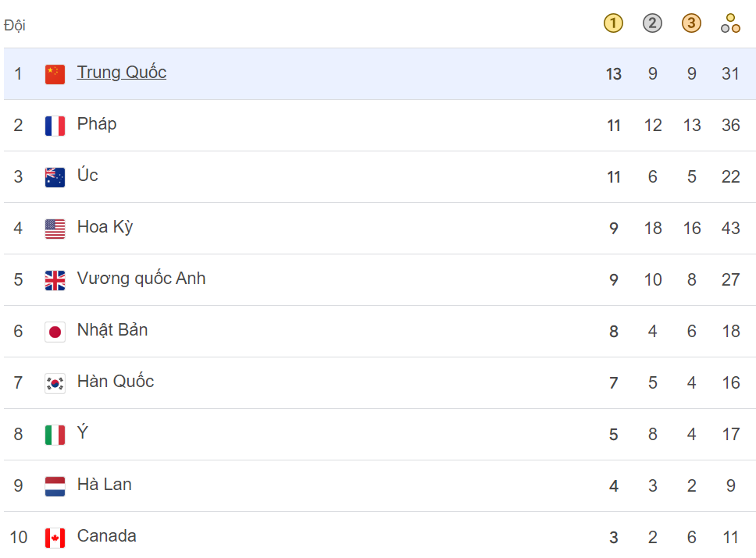Click the Japan flag icon
The image size is (756, 558).
coord(54,330)
